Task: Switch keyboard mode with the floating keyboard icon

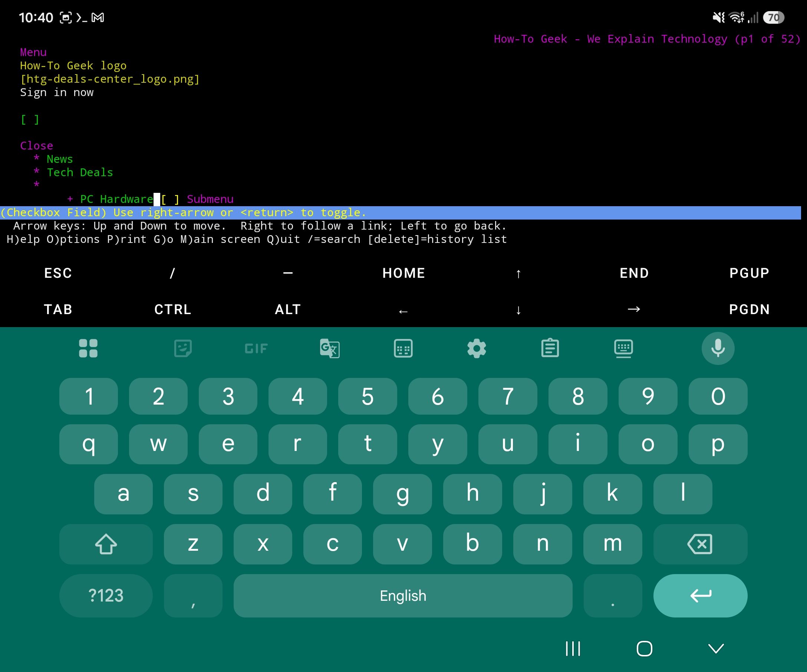Action: (623, 349)
